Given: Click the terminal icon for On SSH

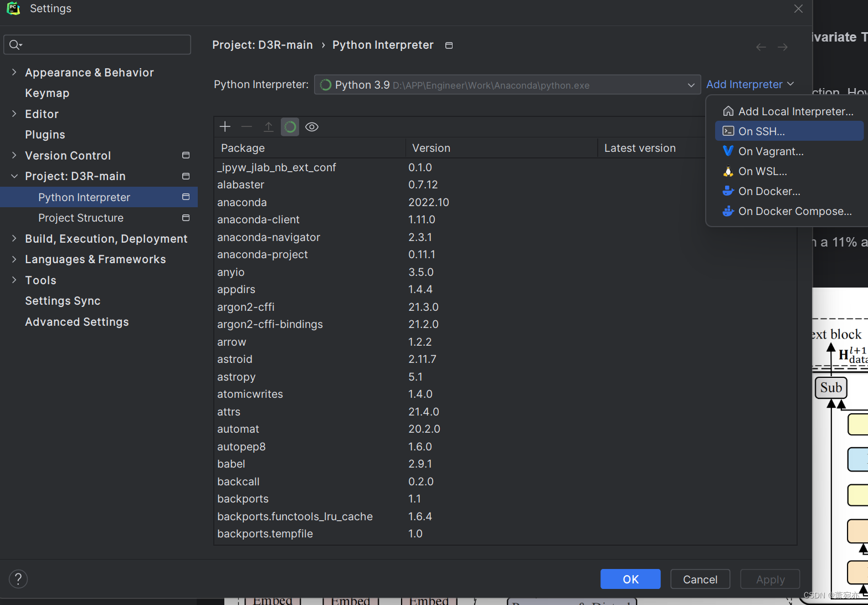Looking at the screenshot, I should (x=728, y=131).
